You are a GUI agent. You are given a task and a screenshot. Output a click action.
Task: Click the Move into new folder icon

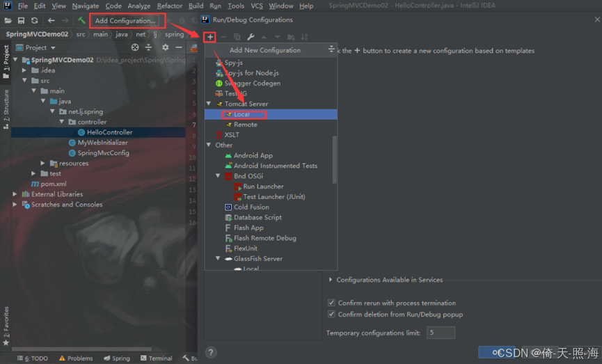point(291,37)
